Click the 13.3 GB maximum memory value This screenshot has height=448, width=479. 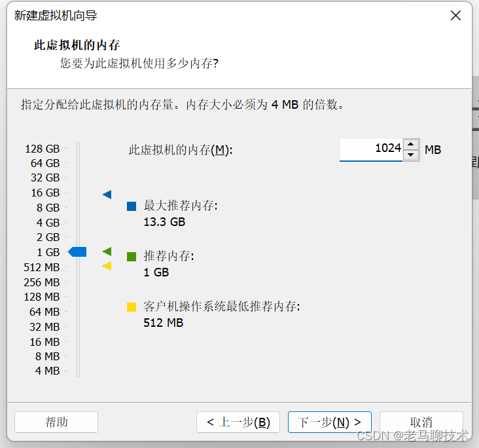coord(164,221)
